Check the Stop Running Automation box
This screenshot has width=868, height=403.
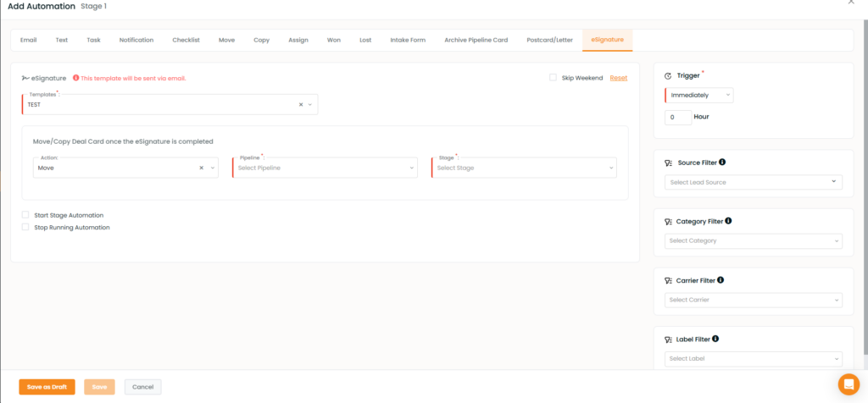coord(25,227)
